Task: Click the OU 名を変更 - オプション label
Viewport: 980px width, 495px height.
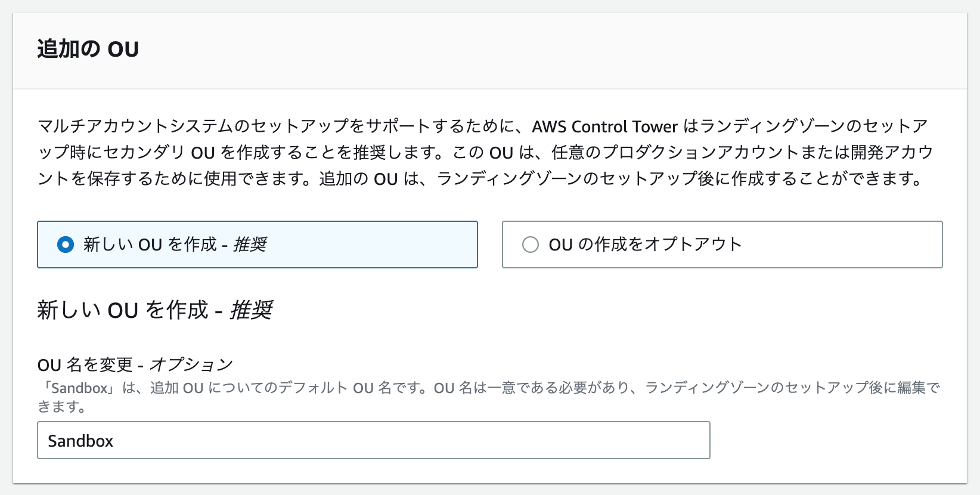Action: coord(135,363)
